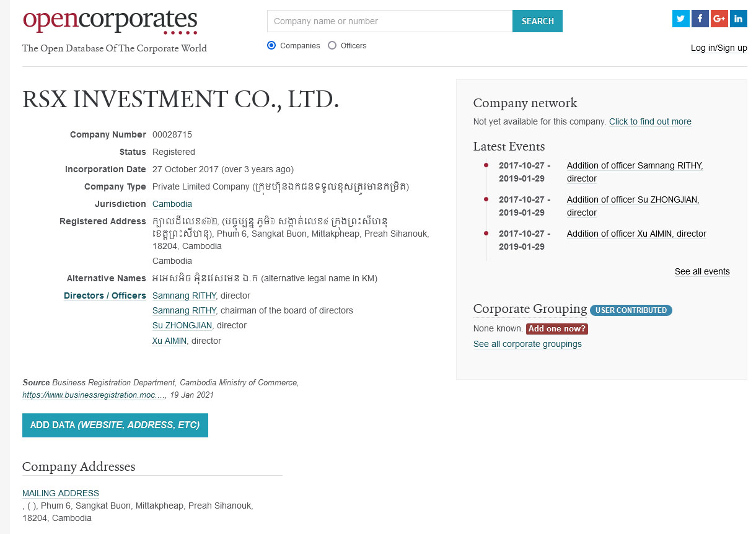Expand the Directors / Officers section
The height and width of the screenshot is (534, 756).
click(104, 295)
